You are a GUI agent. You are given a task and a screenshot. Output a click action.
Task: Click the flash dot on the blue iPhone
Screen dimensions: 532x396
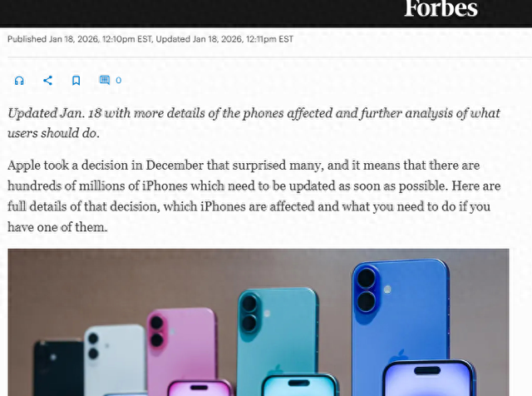387,290
